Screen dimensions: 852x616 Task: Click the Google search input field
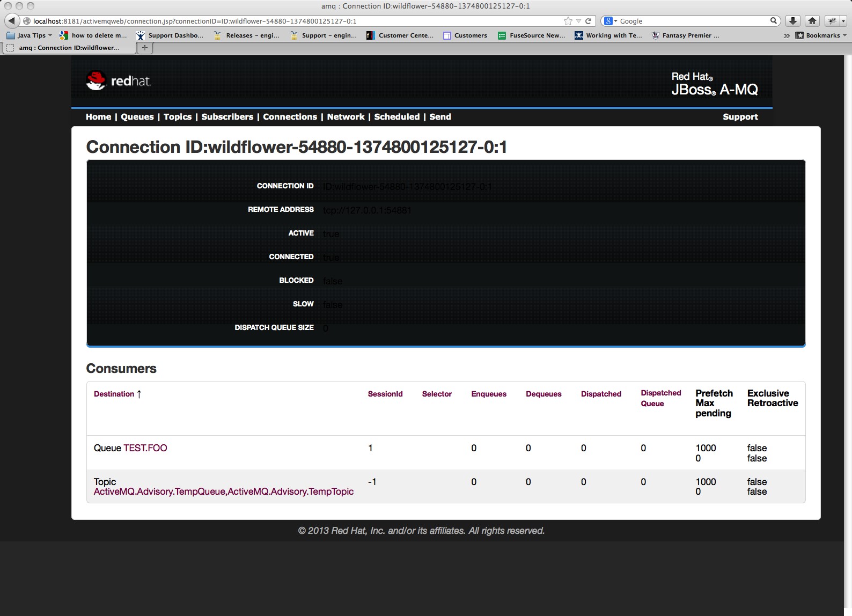pos(694,21)
